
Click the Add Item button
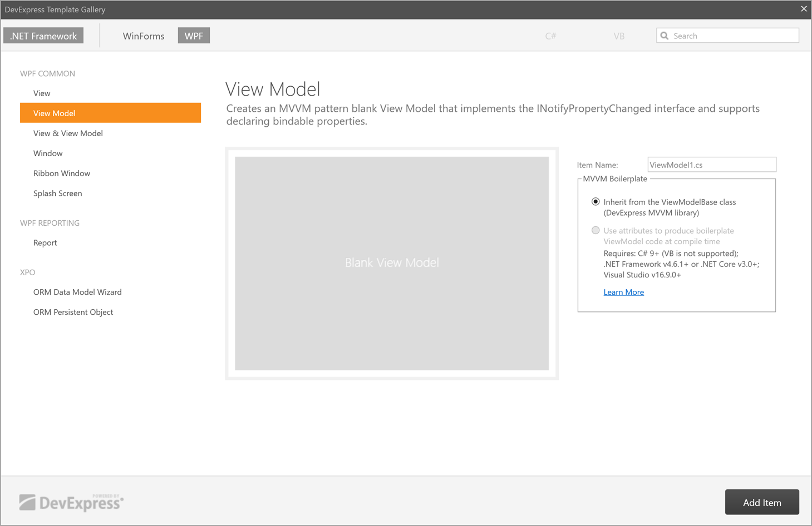(762, 502)
